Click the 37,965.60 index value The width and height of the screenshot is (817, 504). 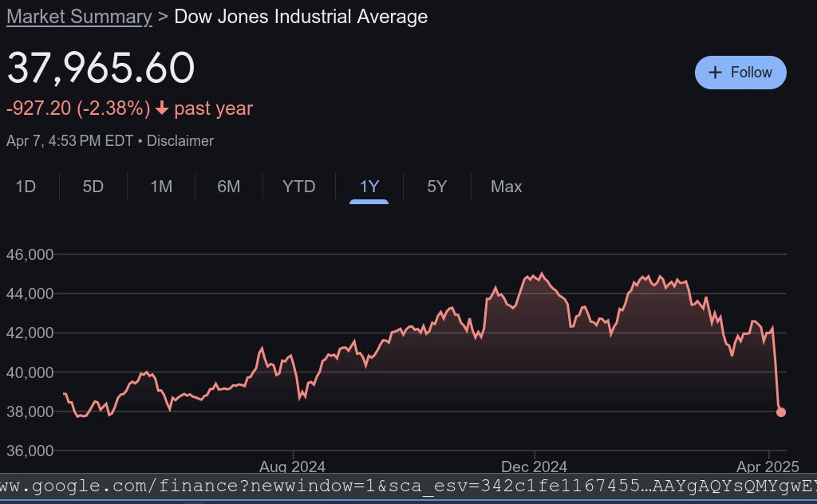pyautogui.click(x=101, y=68)
